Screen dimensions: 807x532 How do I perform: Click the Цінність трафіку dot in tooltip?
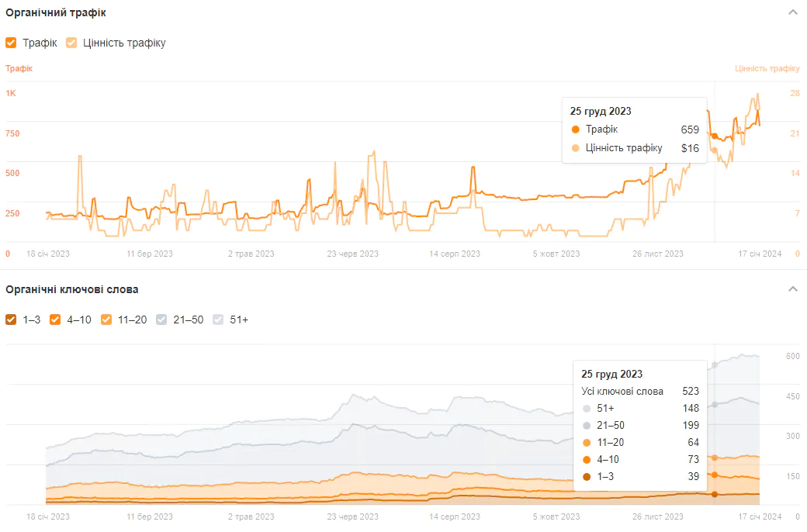pyautogui.click(x=575, y=148)
